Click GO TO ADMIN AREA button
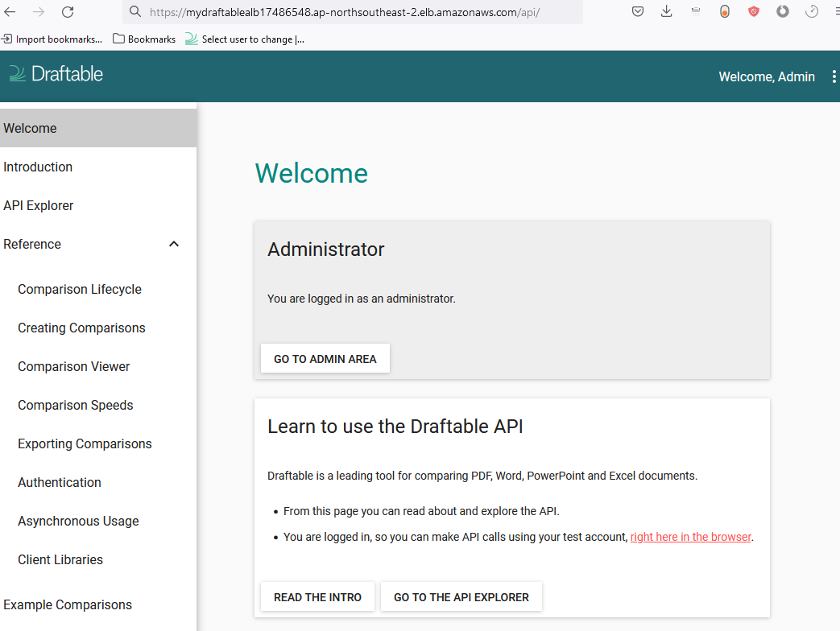840x631 pixels. 325,359
